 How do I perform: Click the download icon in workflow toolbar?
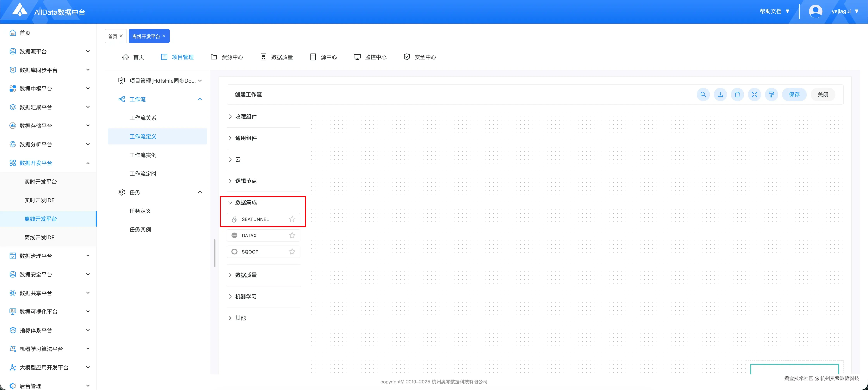pos(720,95)
